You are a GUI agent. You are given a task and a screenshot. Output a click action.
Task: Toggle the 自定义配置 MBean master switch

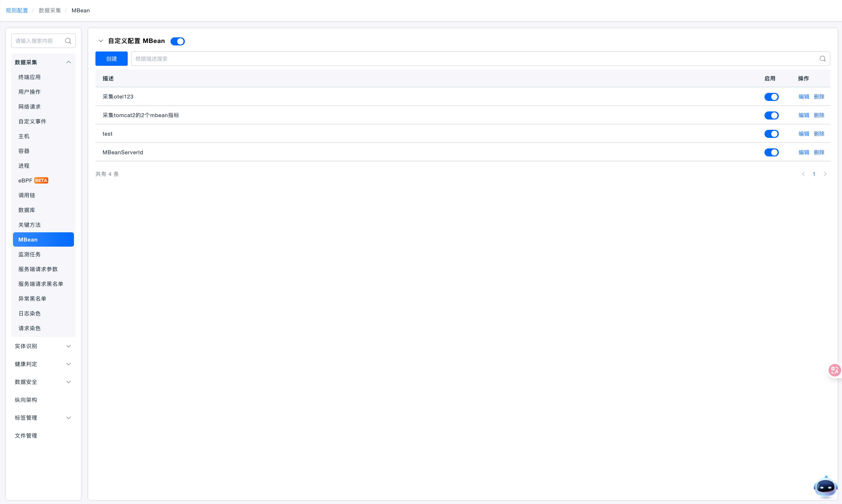click(177, 41)
